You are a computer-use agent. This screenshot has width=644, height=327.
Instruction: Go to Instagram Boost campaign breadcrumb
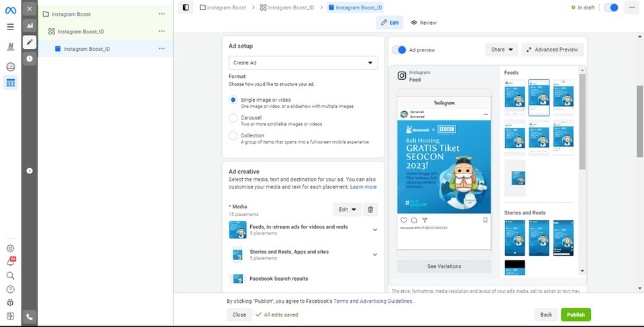point(223,7)
